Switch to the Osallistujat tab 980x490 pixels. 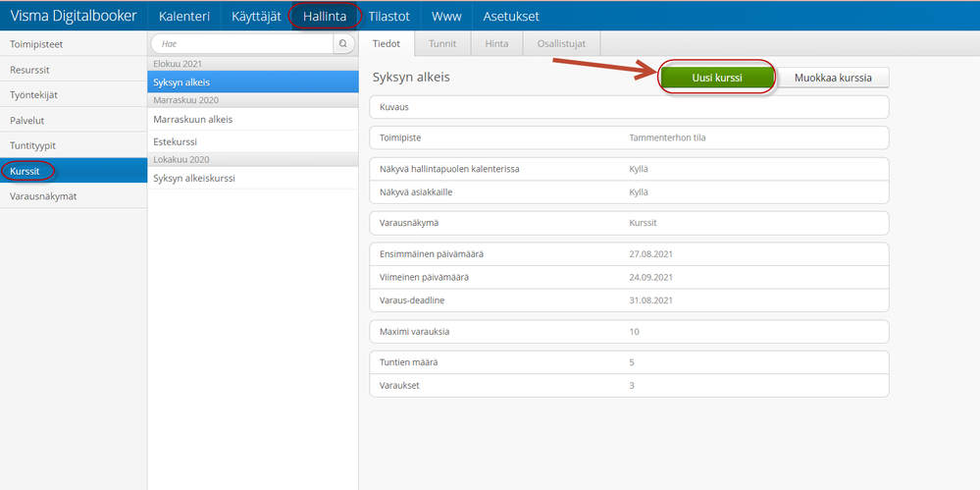[561, 44]
